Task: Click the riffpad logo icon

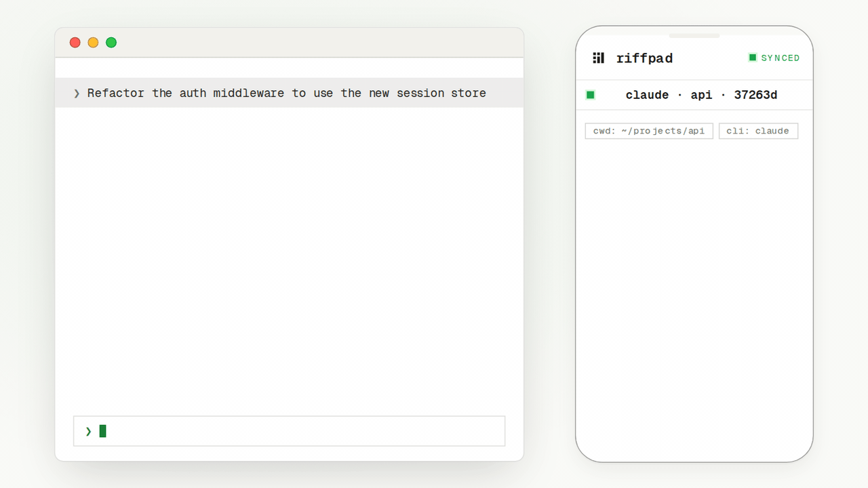Action: pyautogui.click(x=598, y=58)
